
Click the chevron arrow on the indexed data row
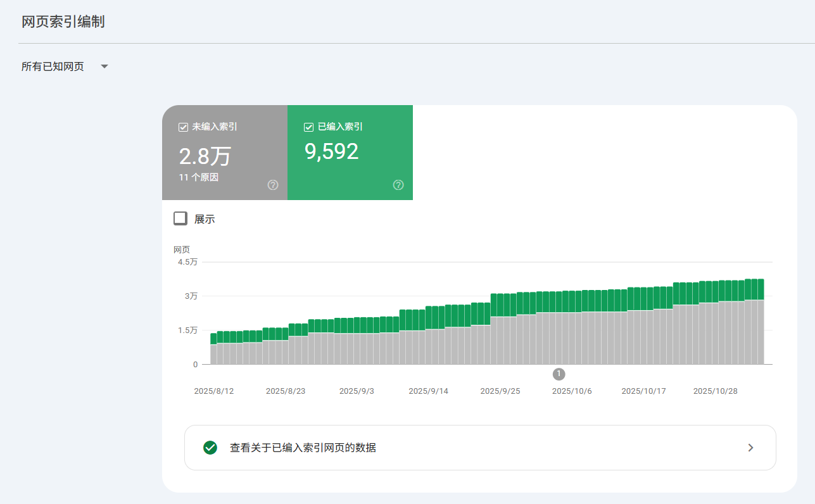(x=750, y=447)
